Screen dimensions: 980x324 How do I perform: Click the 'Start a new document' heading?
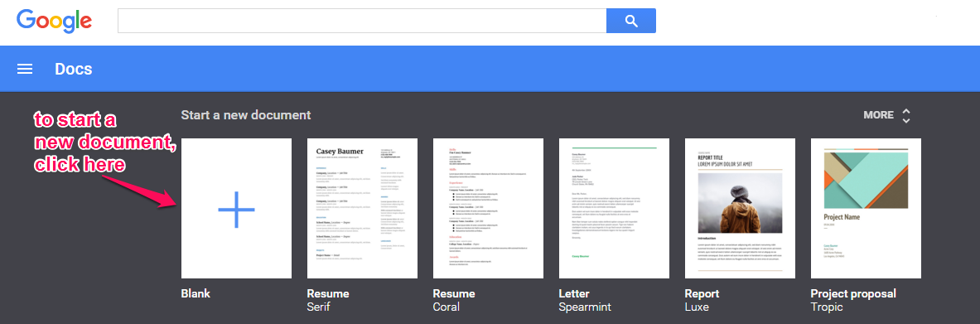point(246,115)
